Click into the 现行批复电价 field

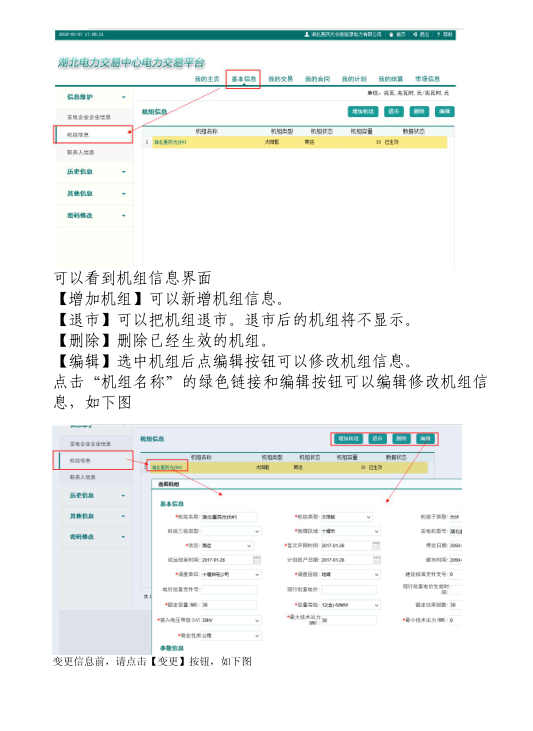pyautogui.click(x=348, y=590)
